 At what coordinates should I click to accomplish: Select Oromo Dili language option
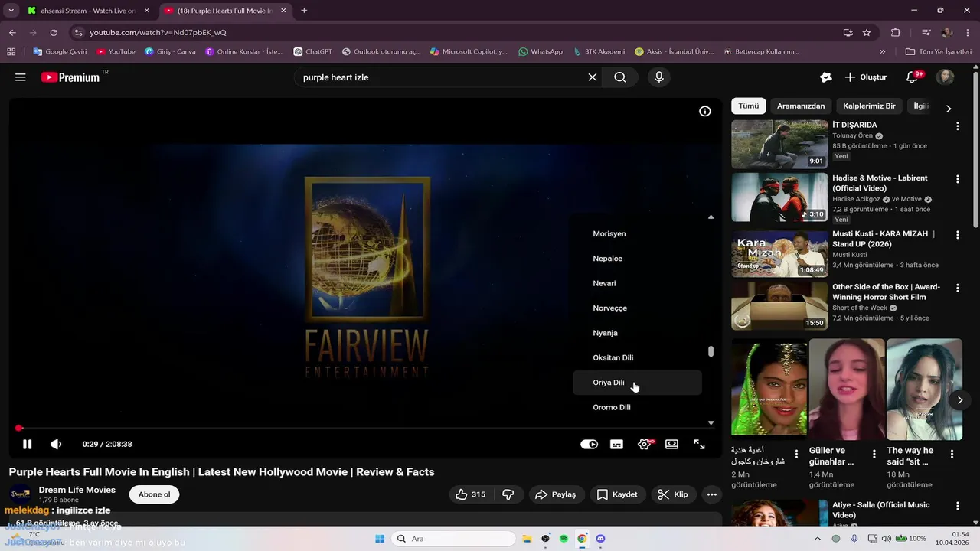coord(637,407)
